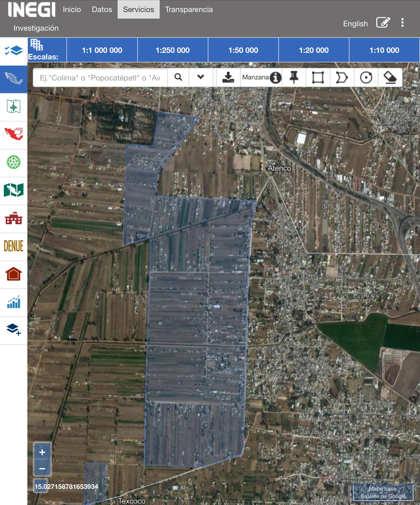Expand the add layer icon panel
This screenshot has height=505, width=420.
(14, 330)
